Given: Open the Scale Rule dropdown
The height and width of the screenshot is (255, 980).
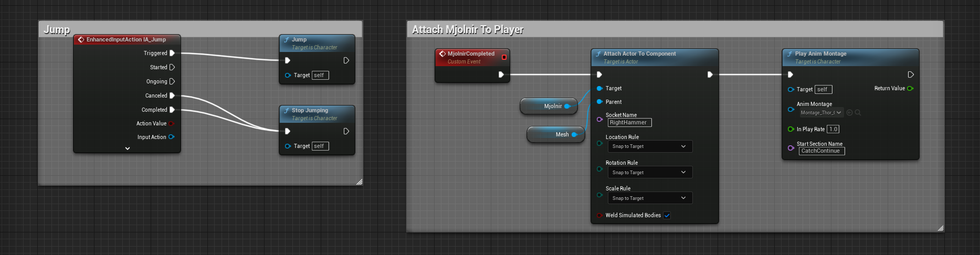Looking at the screenshot, I should [x=649, y=198].
